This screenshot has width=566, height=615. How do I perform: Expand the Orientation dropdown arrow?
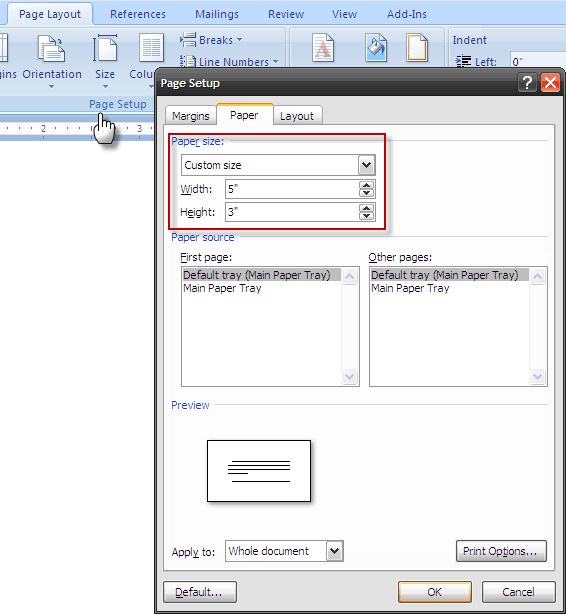[51, 86]
